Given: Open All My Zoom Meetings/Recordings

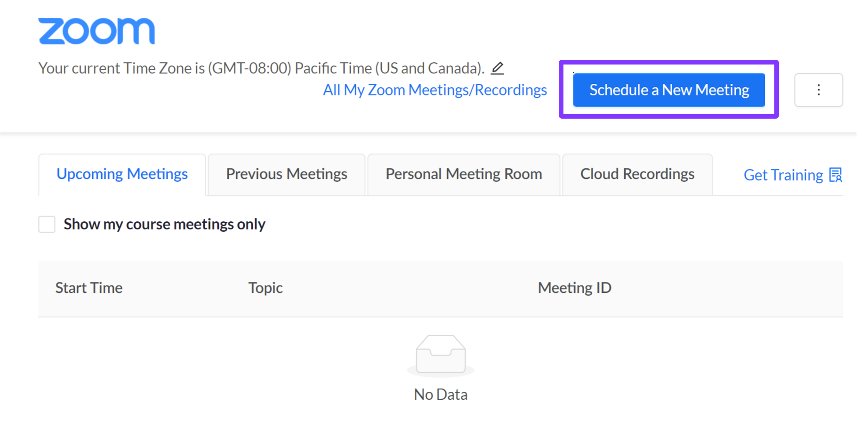Looking at the screenshot, I should click(435, 90).
